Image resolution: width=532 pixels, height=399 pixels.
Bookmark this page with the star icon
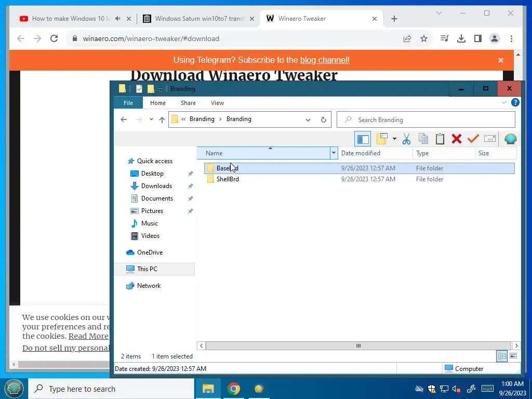424,38
